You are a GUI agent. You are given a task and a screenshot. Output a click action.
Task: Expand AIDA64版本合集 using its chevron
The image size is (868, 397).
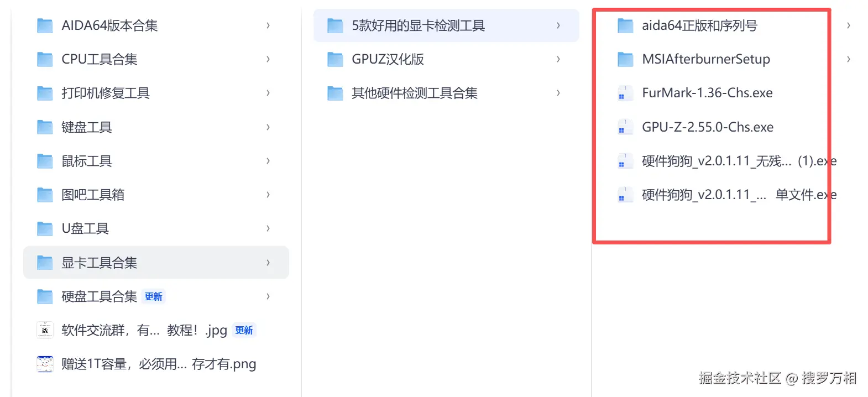[268, 25]
